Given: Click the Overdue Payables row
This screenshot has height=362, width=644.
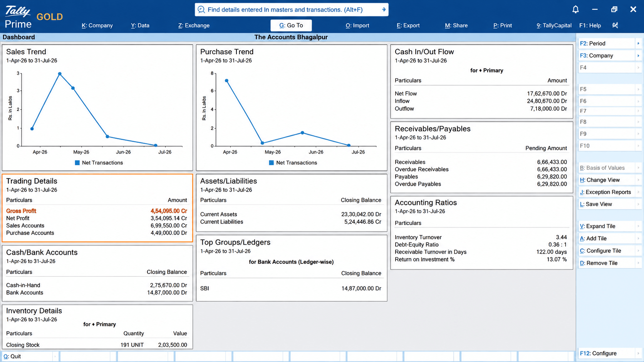Looking at the screenshot, I should [481, 184].
